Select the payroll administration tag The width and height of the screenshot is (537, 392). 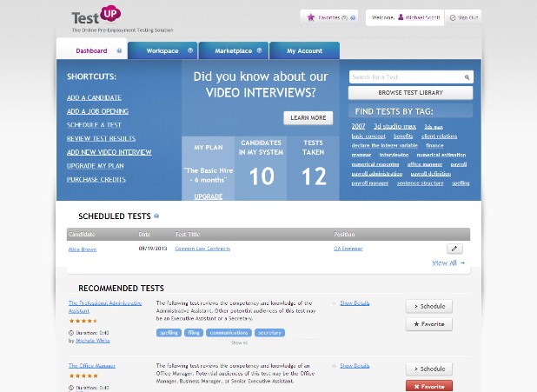[x=377, y=174]
